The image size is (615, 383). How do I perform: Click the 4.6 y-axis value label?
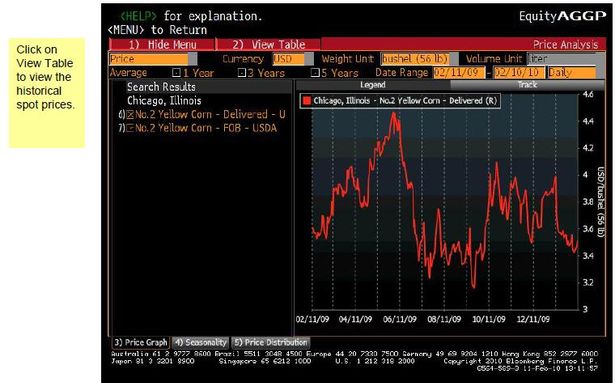coord(588,94)
